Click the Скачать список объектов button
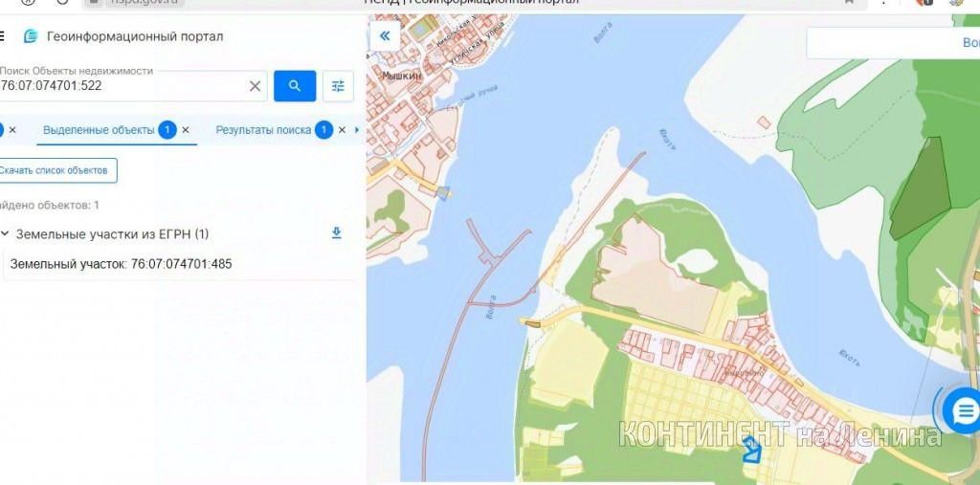Screen dimensions: 980x485 (x=57, y=170)
